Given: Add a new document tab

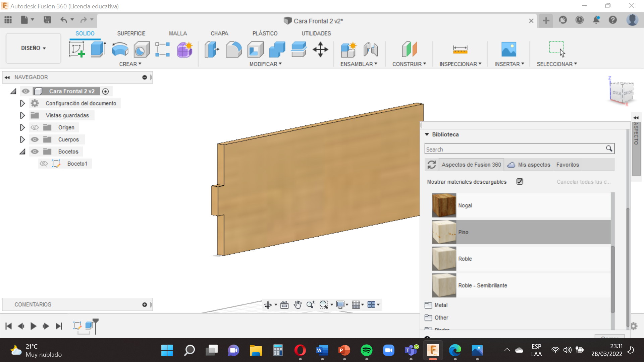Looking at the screenshot, I should coord(546,20).
